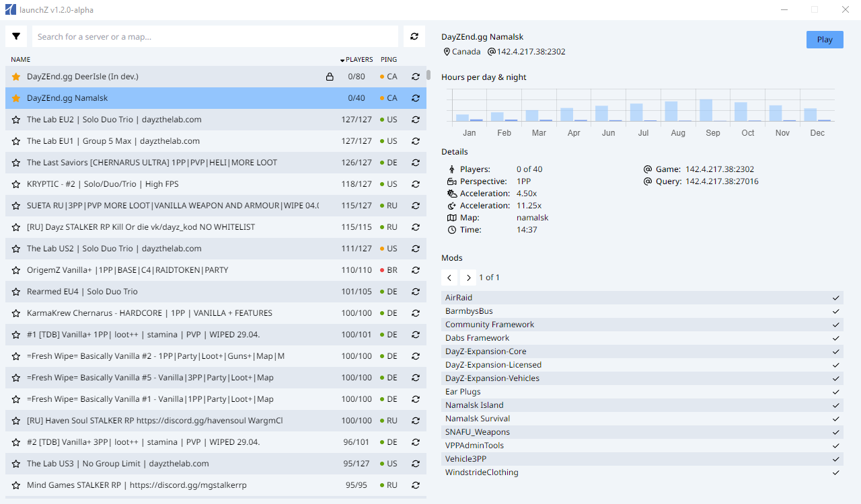The width and height of the screenshot is (861, 504).
Task: Select Mind Games STALKER RP server
Action: 215,485
